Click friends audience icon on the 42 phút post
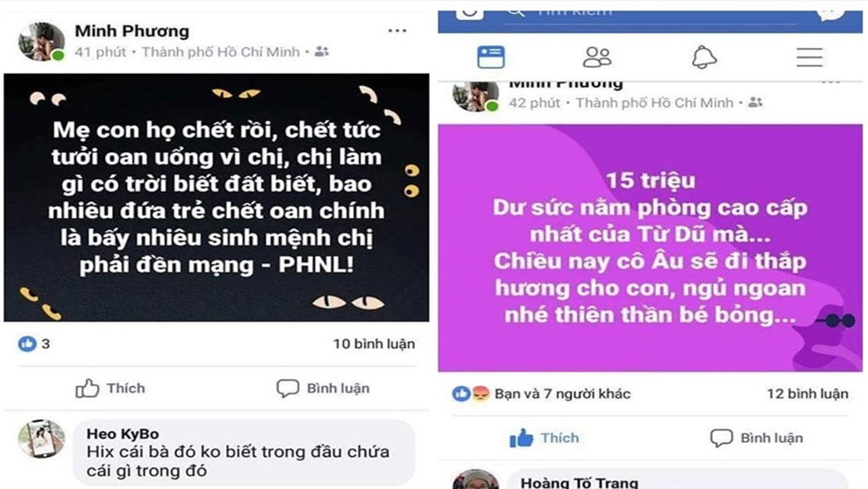This screenshot has height=489, width=868. point(755,102)
